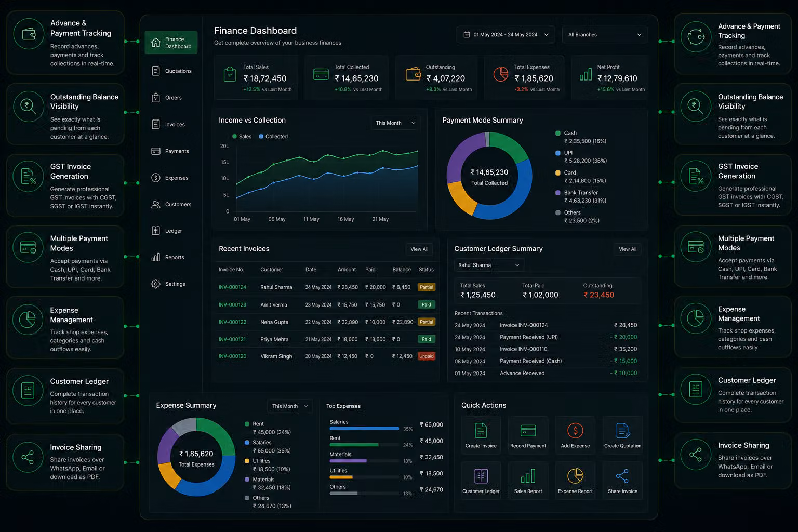Expand the Rahul Sharma customer selector
Screen dimensions: 798x532
[x=488, y=265]
